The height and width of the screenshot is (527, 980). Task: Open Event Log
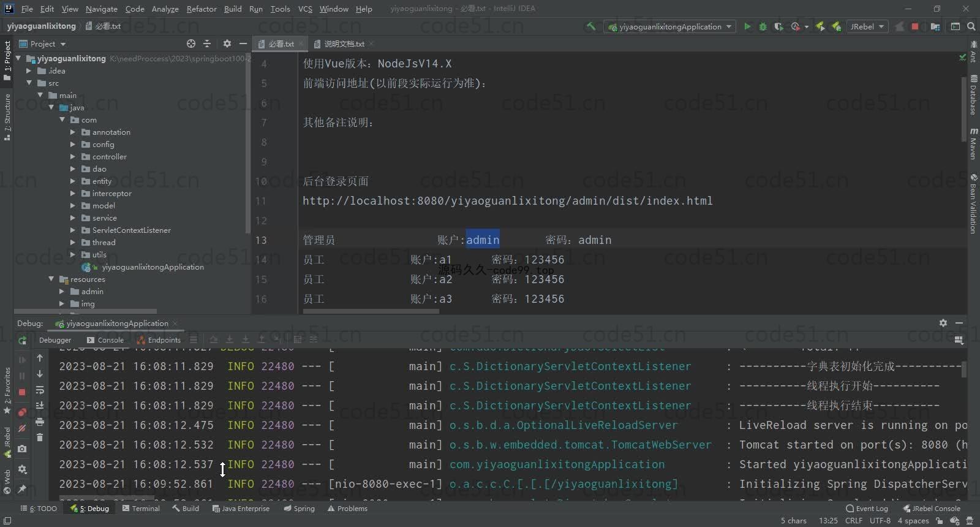867,509
